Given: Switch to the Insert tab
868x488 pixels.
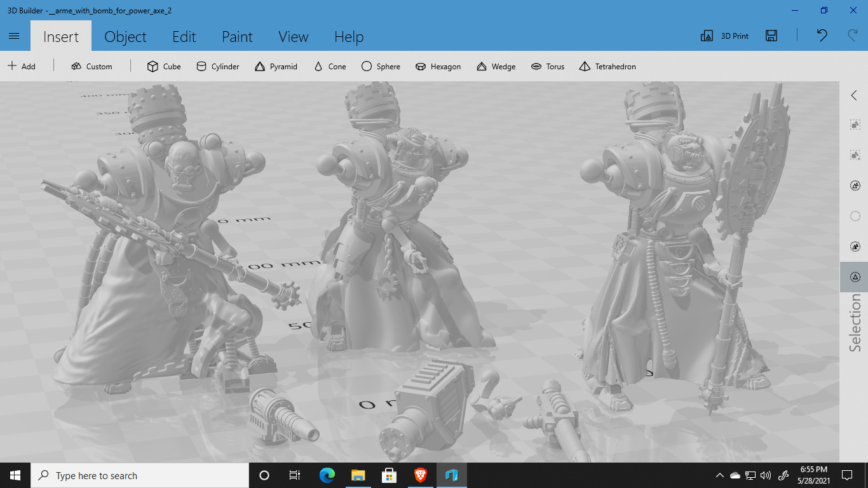Looking at the screenshot, I should pyautogui.click(x=61, y=36).
